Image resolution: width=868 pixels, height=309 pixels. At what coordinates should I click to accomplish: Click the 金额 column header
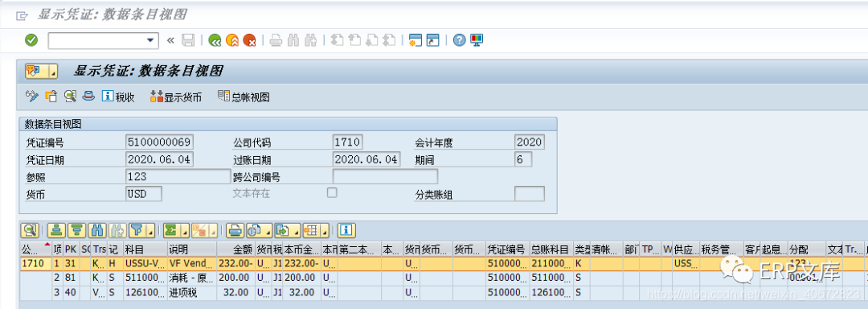[x=235, y=249]
